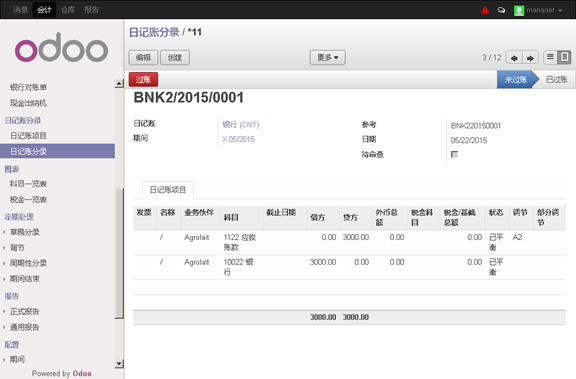The image size is (576, 379).
Task: Toggle the 待审查 checkbox
Action: pos(454,154)
